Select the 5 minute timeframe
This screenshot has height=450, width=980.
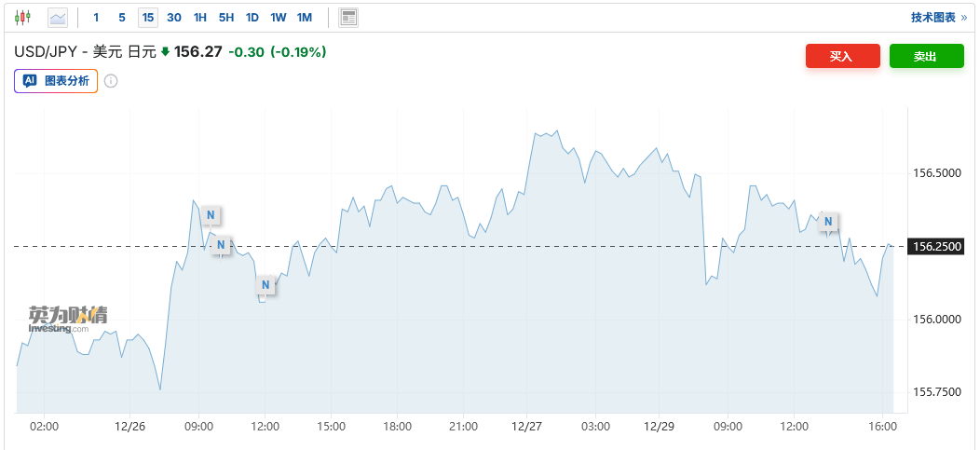pos(122,17)
